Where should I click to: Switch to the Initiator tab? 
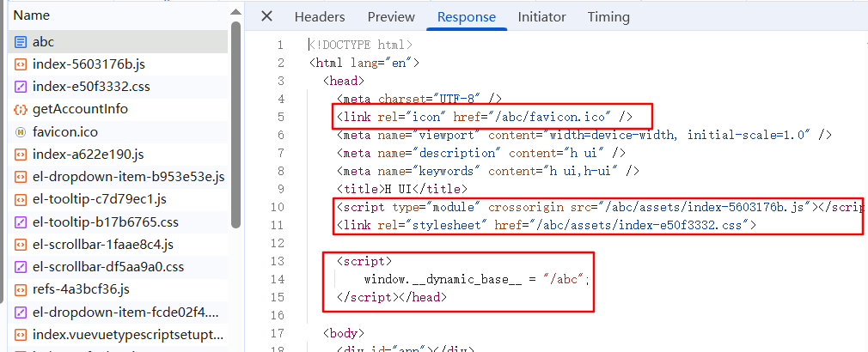[x=542, y=17]
